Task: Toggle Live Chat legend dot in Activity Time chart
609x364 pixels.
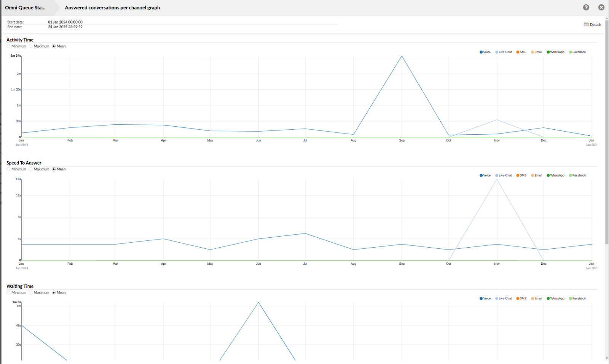Action: (497, 52)
